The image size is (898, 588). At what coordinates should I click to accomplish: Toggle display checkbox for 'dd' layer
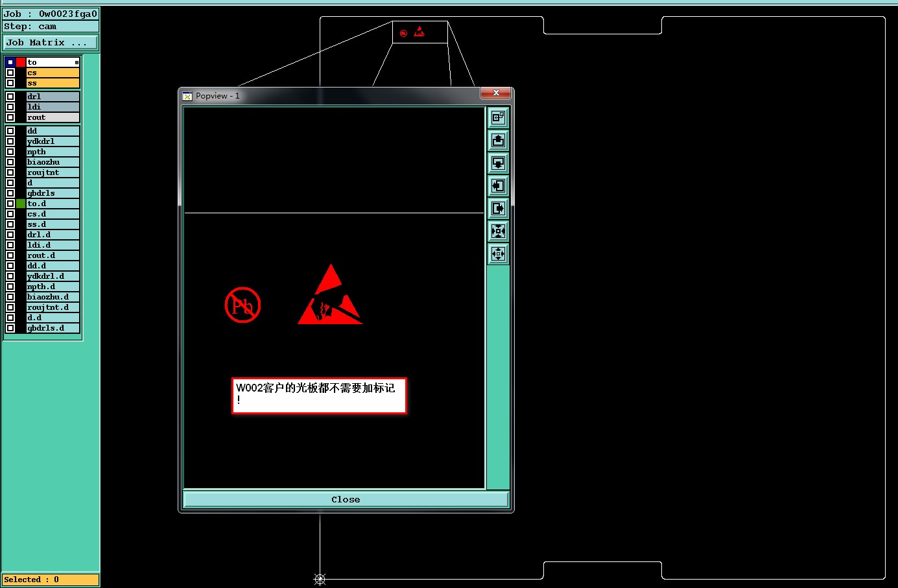(x=10, y=131)
